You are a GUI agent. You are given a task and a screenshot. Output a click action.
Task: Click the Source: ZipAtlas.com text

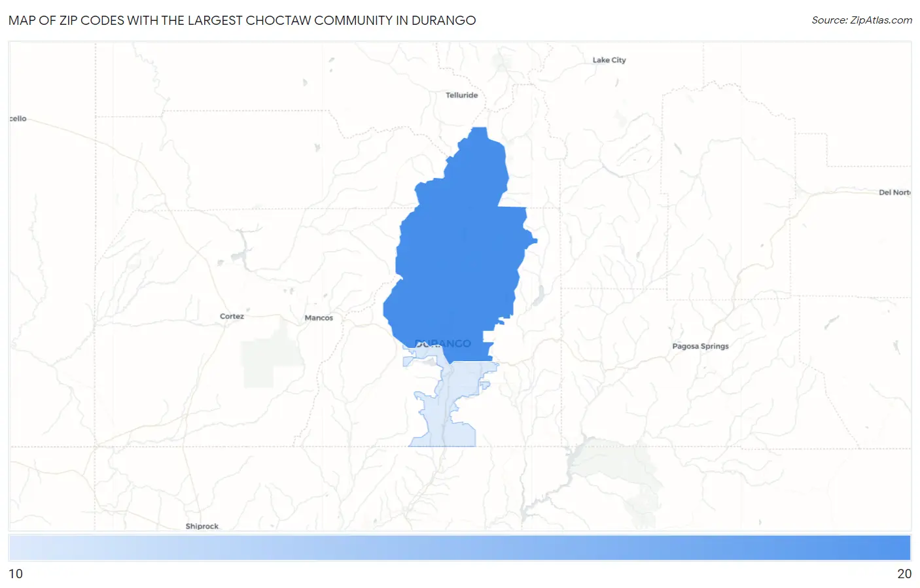(862, 20)
